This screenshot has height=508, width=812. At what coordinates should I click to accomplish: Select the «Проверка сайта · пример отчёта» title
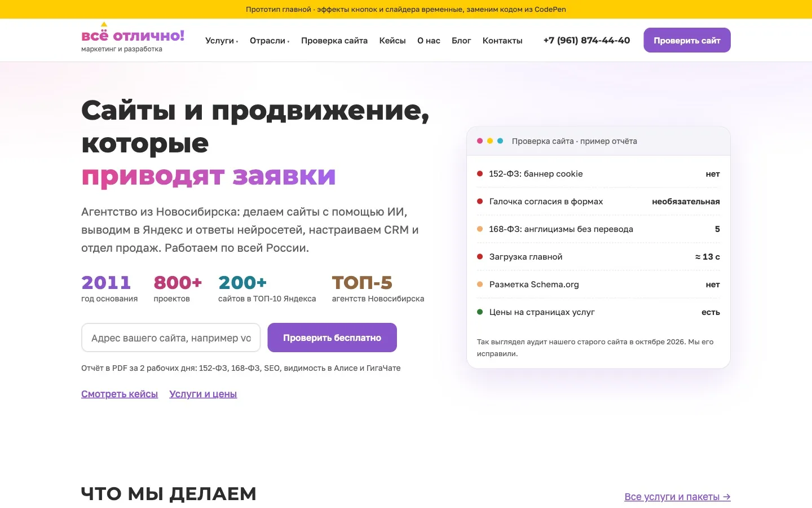pyautogui.click(x=575, y=141)
